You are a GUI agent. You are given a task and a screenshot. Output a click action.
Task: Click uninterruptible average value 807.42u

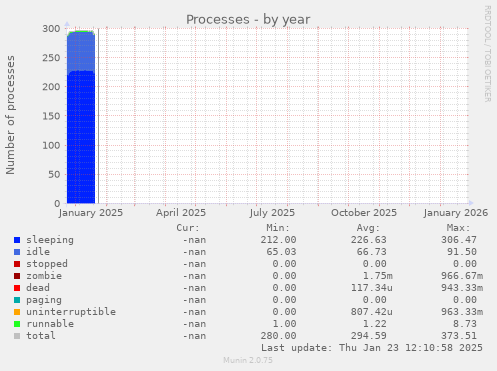click(x=372, y=312)
